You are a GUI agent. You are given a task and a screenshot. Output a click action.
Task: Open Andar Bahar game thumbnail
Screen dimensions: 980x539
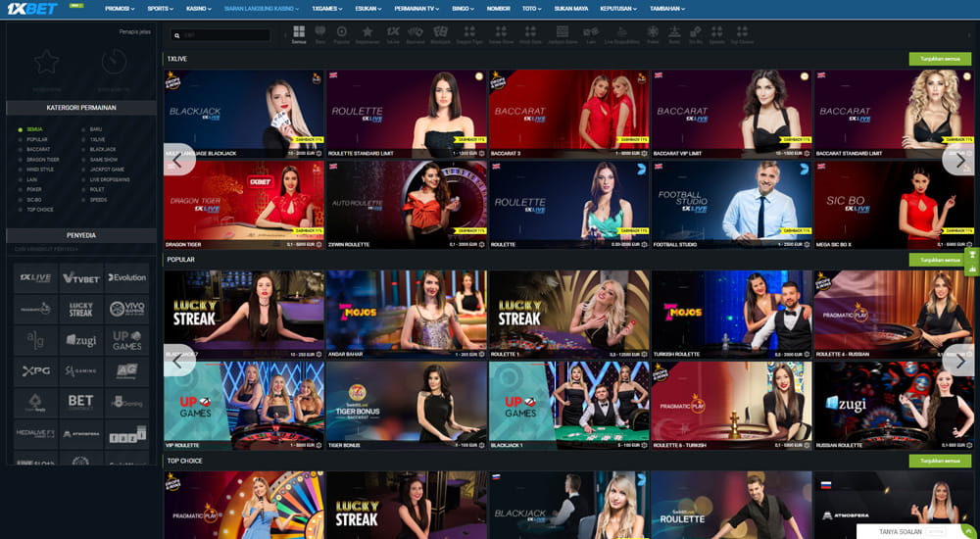pyautogui.click(x=407, y=314)
